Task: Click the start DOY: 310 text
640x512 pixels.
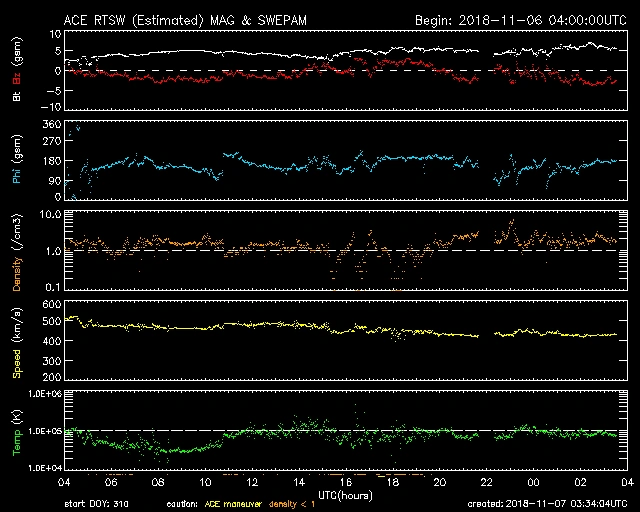Action: click(x=98, y=504)
